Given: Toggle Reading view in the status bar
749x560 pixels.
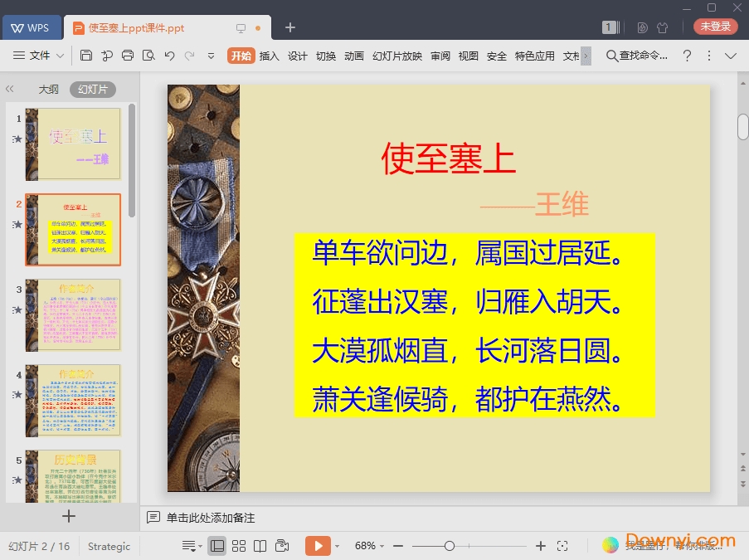Looking at the screenshot, I should 260,546.
